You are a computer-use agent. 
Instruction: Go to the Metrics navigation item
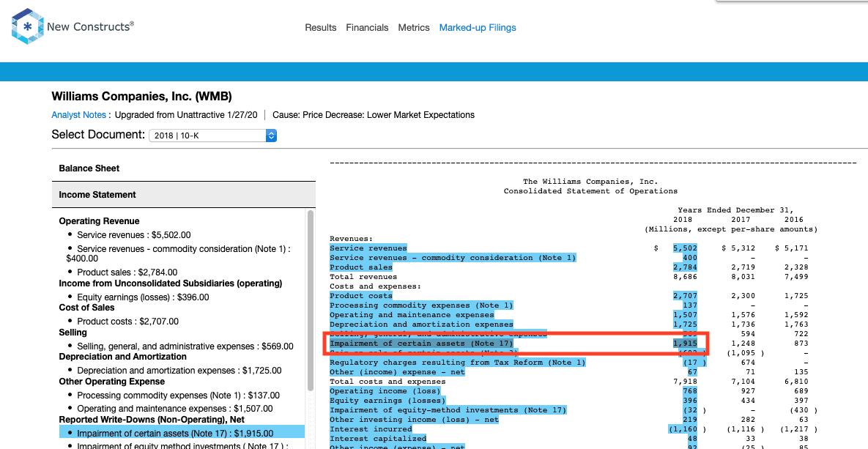point(414,28)
